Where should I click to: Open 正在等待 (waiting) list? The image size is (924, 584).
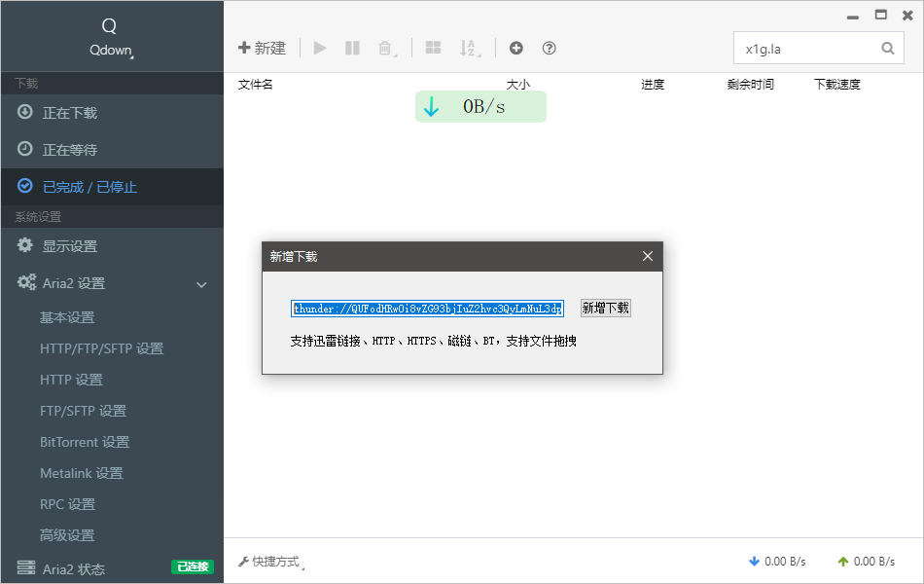(112, 149)
